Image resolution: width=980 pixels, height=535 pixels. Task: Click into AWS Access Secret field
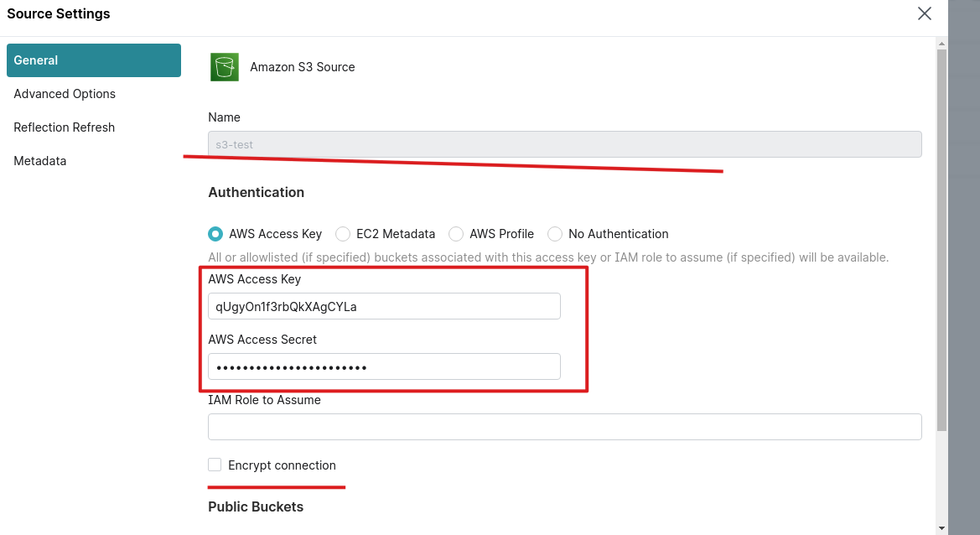pos(385,367)
